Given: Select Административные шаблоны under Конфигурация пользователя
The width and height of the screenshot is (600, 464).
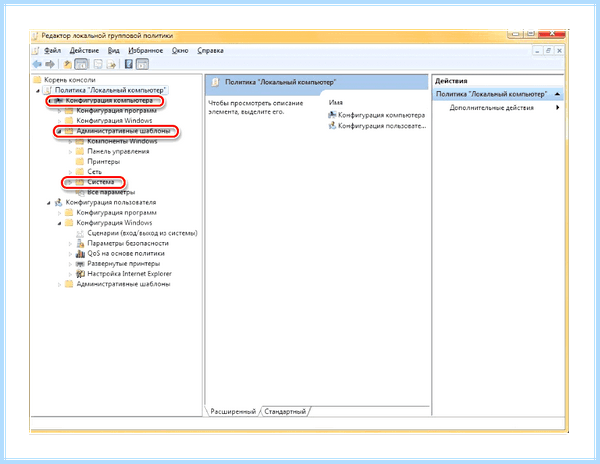Looking at the screenshot, I should (123, 284).
